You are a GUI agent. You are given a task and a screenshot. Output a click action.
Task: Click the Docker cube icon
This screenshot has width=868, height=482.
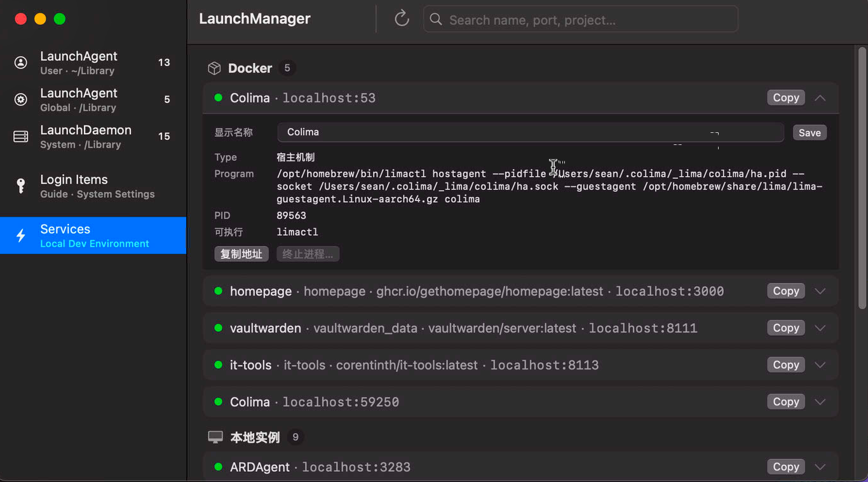coord(215,68)
